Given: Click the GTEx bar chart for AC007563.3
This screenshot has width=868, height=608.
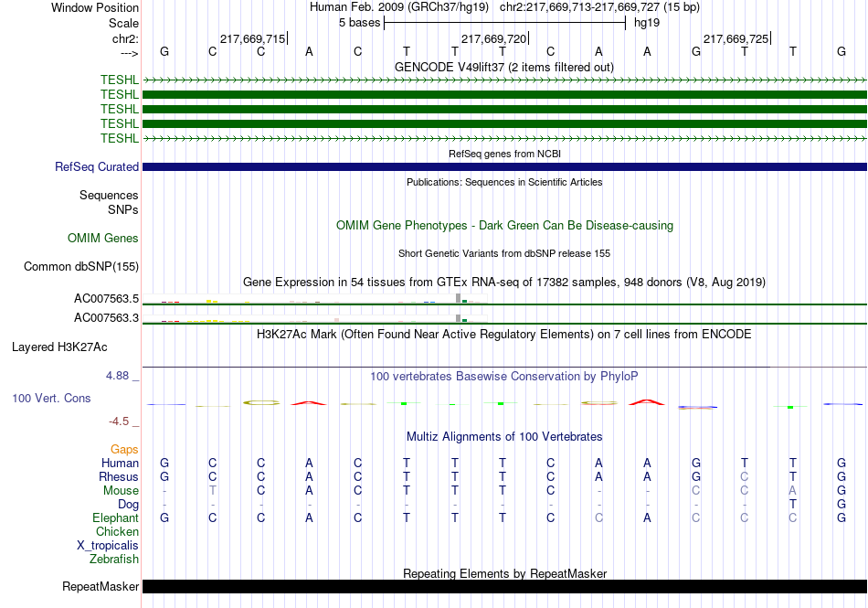Looking at the screenshot, I should tap(315, 318).
